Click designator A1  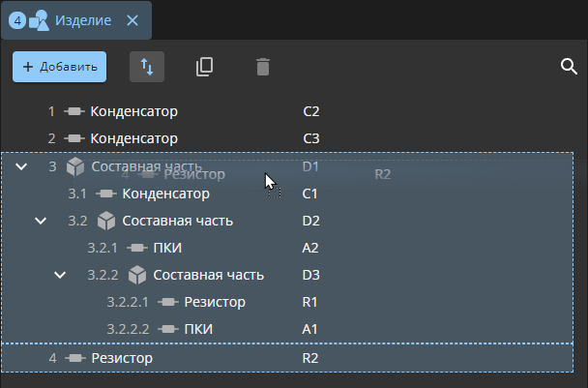click(309, 329)
